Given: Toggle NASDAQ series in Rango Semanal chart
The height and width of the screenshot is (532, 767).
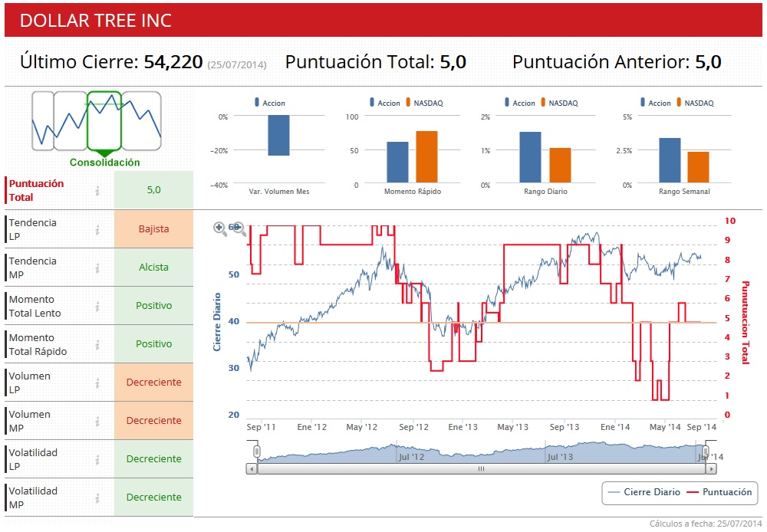Looking at the screenshot, I should [695, 103].
